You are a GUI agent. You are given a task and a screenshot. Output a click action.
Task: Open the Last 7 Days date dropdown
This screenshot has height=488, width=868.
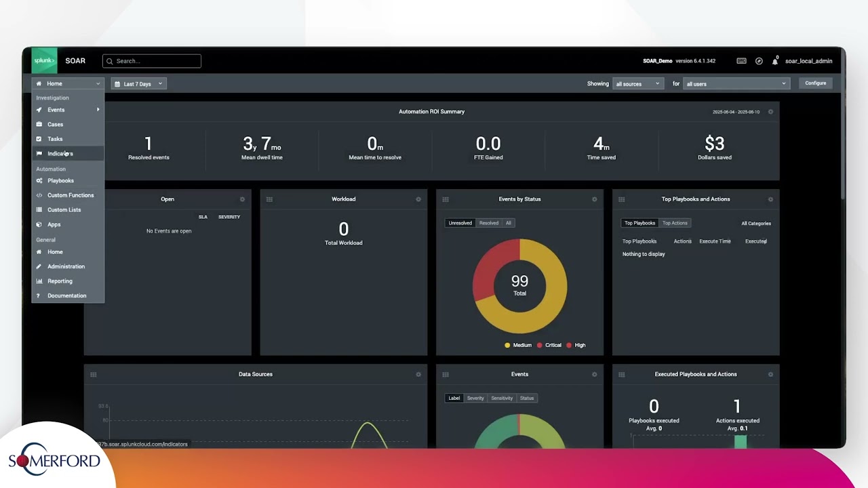138,84
